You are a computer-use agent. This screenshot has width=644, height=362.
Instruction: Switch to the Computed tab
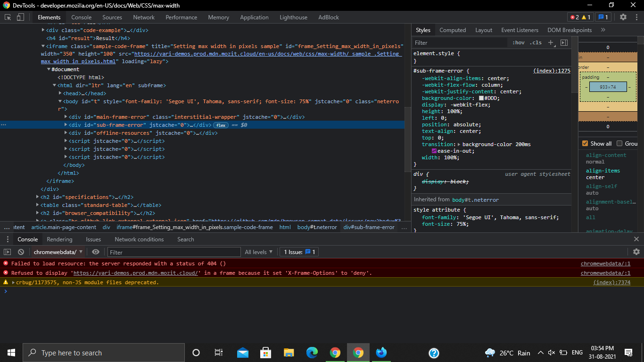point(453,30)
